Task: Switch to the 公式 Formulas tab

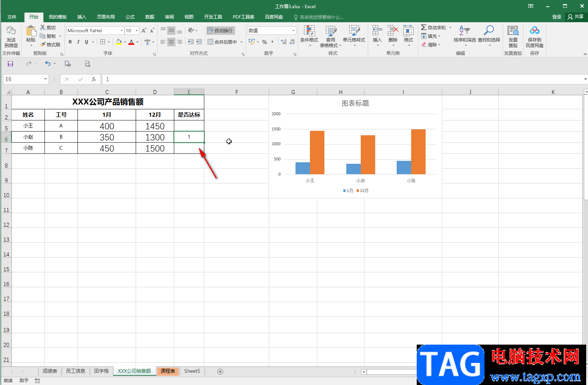Action: coord(130,17)
